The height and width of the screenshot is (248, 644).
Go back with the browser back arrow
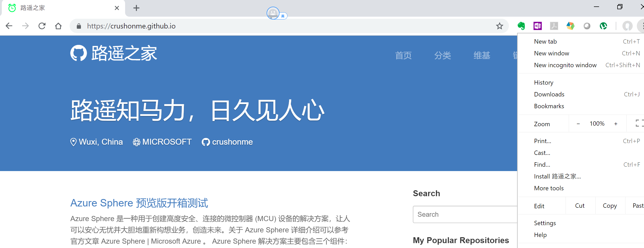9,26
